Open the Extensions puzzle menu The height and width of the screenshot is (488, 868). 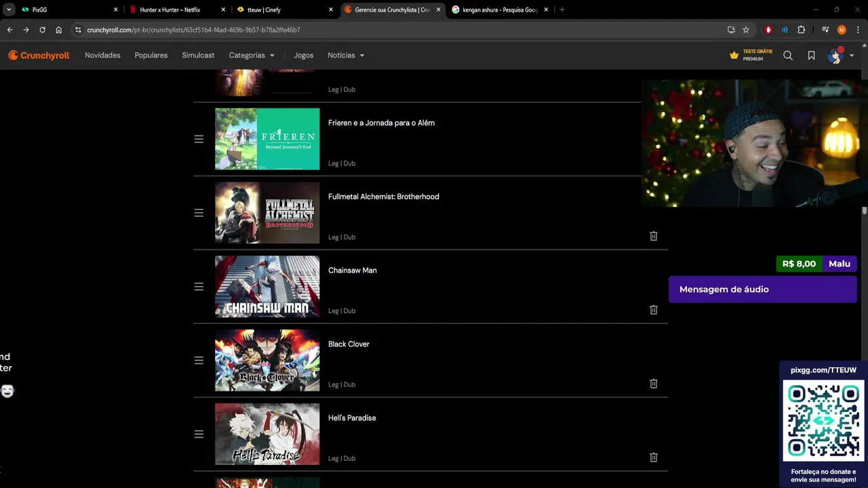pyautogui.click(x=802, y=30)
